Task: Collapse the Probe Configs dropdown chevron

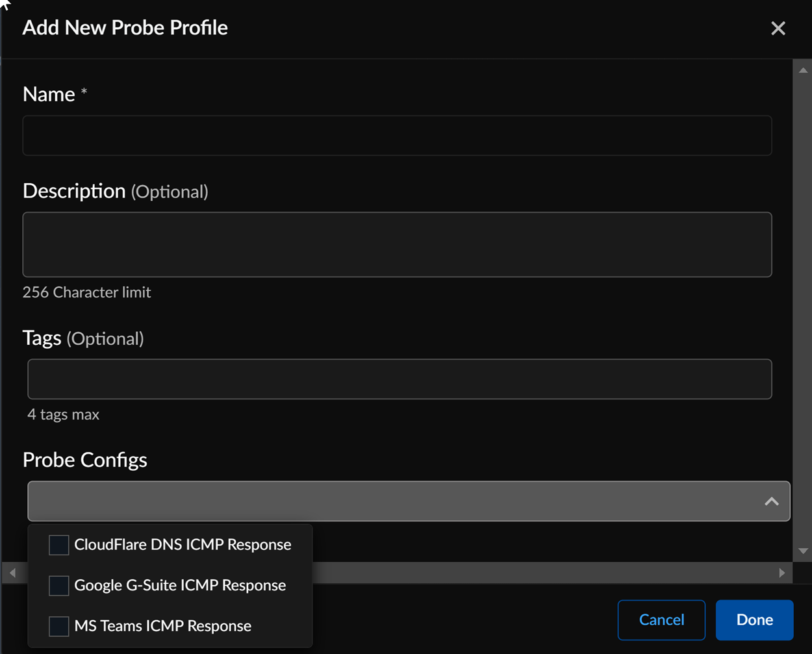Action: (771, 501)
